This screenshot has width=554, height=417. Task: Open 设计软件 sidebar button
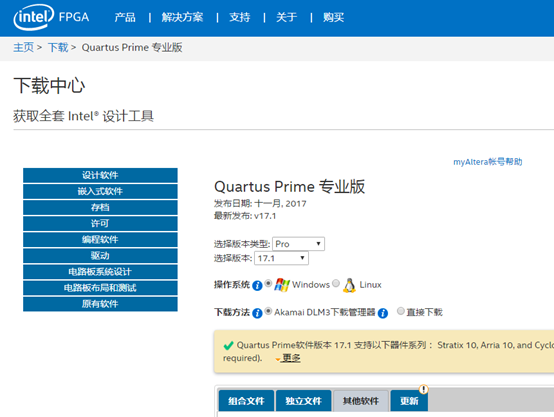100,175
